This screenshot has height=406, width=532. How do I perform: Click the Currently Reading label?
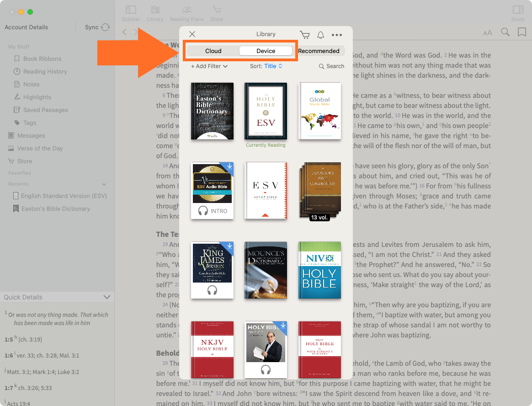coord(266,145)
